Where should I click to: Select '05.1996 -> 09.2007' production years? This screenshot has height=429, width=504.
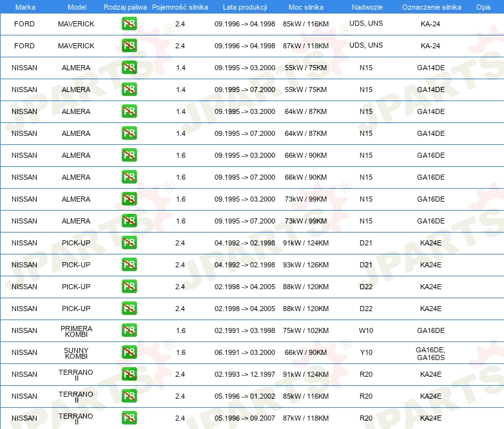245,418
